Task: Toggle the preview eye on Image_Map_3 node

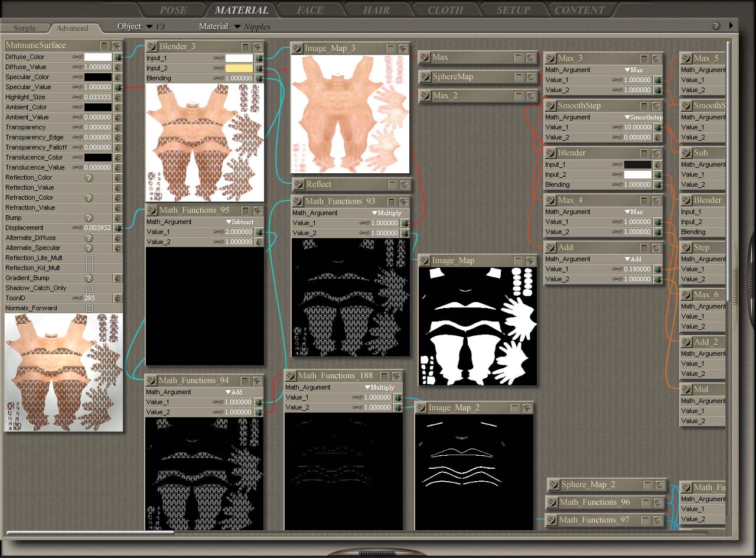Action: 403,48
